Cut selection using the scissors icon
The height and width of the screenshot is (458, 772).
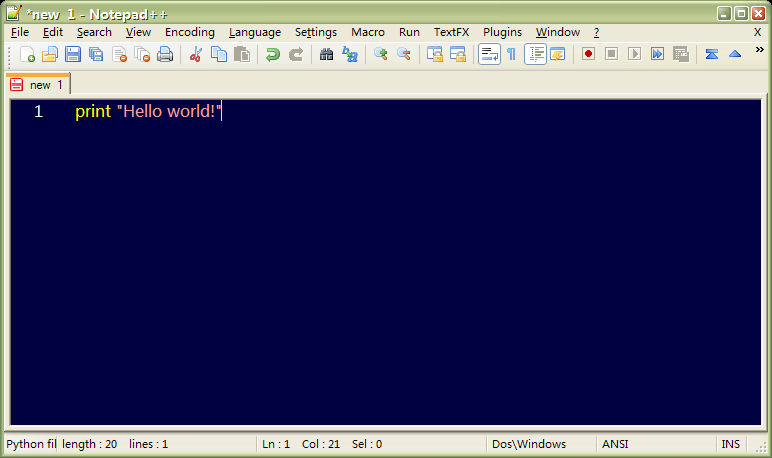coord(195,54)
